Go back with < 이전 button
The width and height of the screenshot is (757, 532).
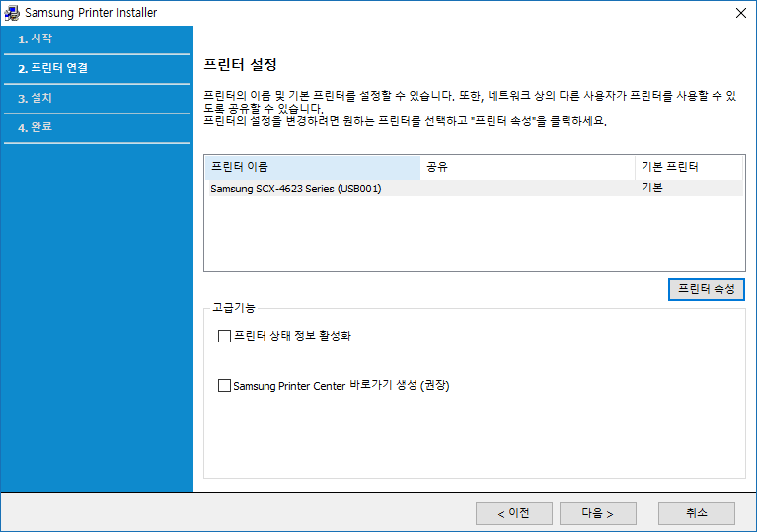(x=513, y=513)
